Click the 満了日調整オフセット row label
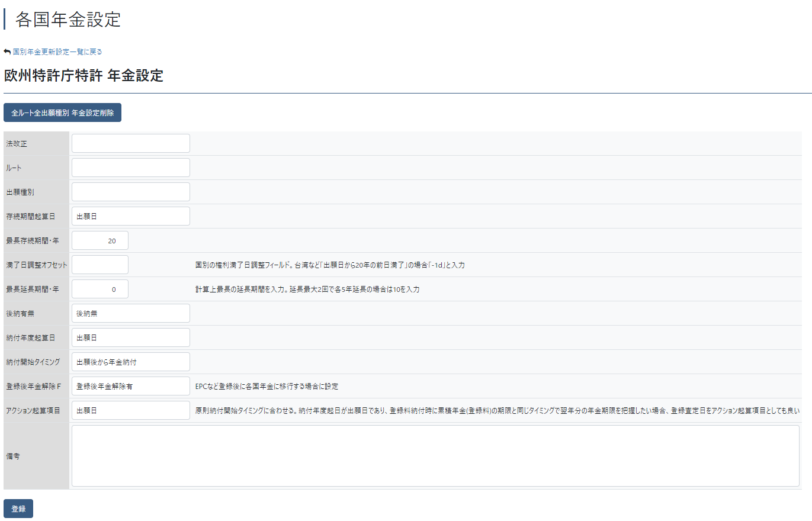Viewport: 812px width, 521px height. point(37,265)
